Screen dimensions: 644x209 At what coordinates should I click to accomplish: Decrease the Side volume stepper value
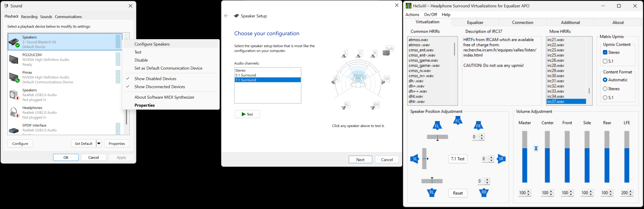[x=591, y=195]
